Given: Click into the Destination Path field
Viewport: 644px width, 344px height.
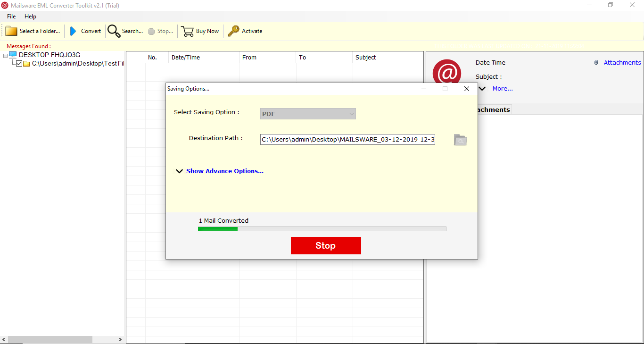Looking at the screenshot, I should [x=347, y=140].
